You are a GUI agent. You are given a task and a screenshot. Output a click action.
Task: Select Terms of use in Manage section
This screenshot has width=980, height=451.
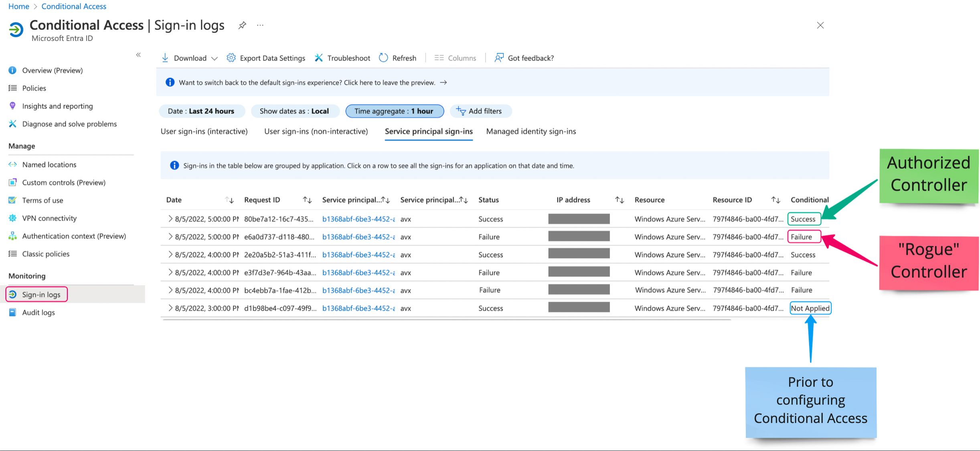(43, 200)
